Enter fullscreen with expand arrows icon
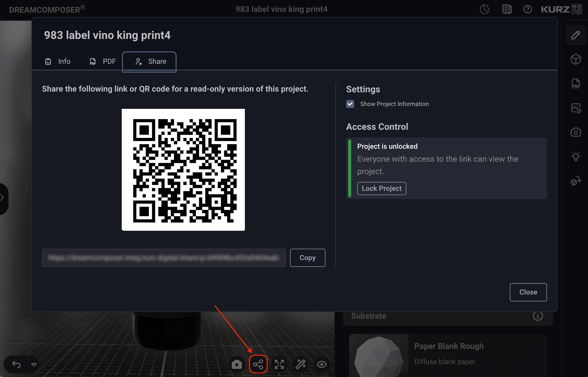This screenshot has height=377, width=588. [279, 364]
